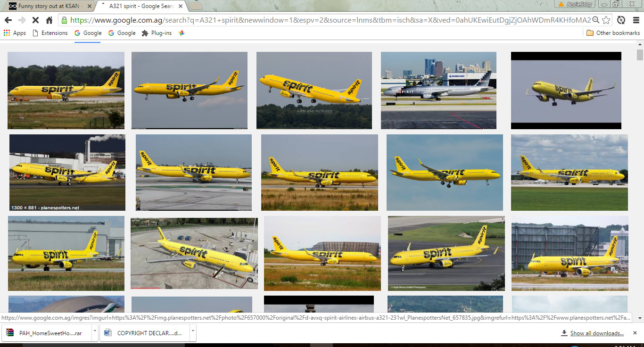644x347 pixels.
Task: Open the aerial view of parked Spirit plane
Action: coord(194,253)
